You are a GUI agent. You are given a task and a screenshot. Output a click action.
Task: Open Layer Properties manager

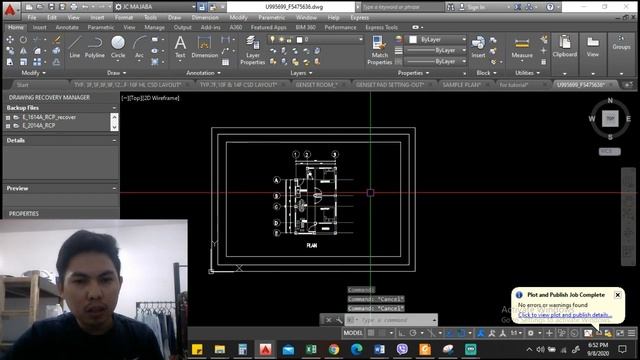(253, 50)
